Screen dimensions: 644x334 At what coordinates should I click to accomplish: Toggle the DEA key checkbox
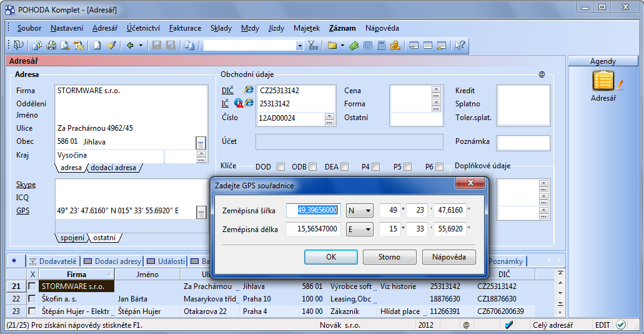coord(345,166)
